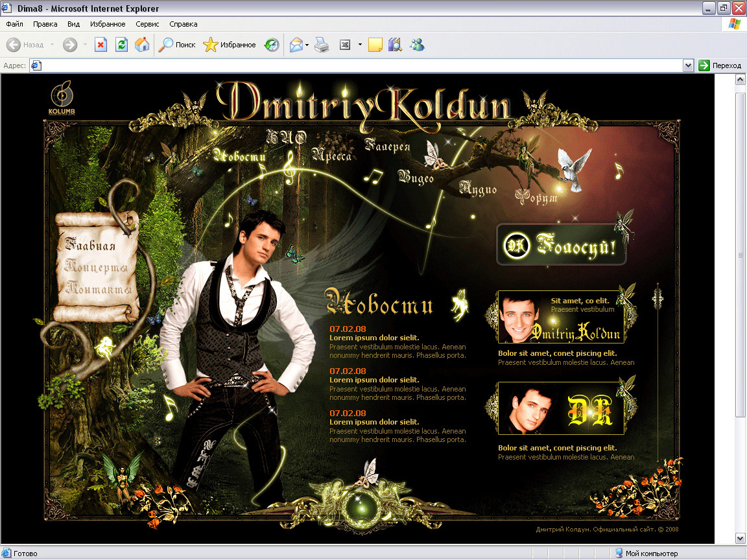Click the Dmitriy Koldun banner thumbnail
747x560 pixels.
[x=561, y=317]
